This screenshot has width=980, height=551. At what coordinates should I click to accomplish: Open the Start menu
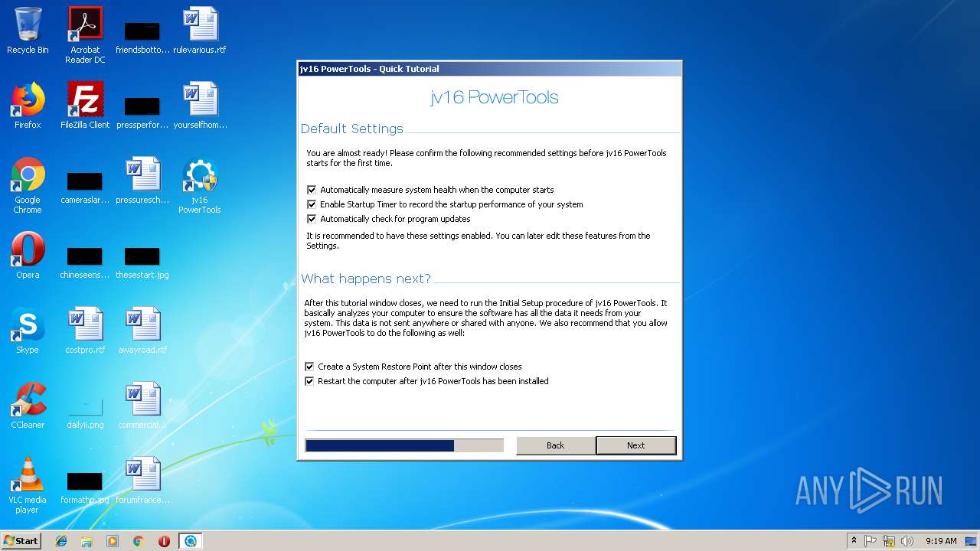pyautogui.click(x=21, y=541)
